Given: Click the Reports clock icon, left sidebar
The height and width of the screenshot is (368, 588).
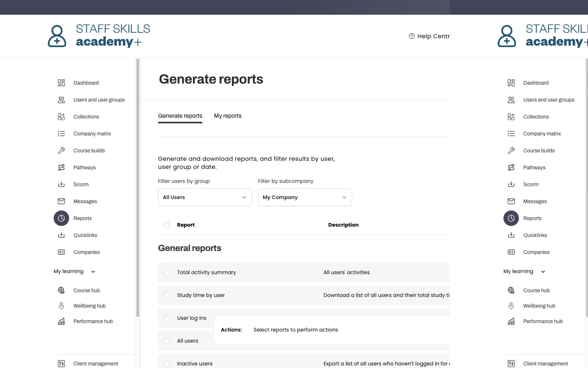Looking at the screenshot, I should coord(61,218).
